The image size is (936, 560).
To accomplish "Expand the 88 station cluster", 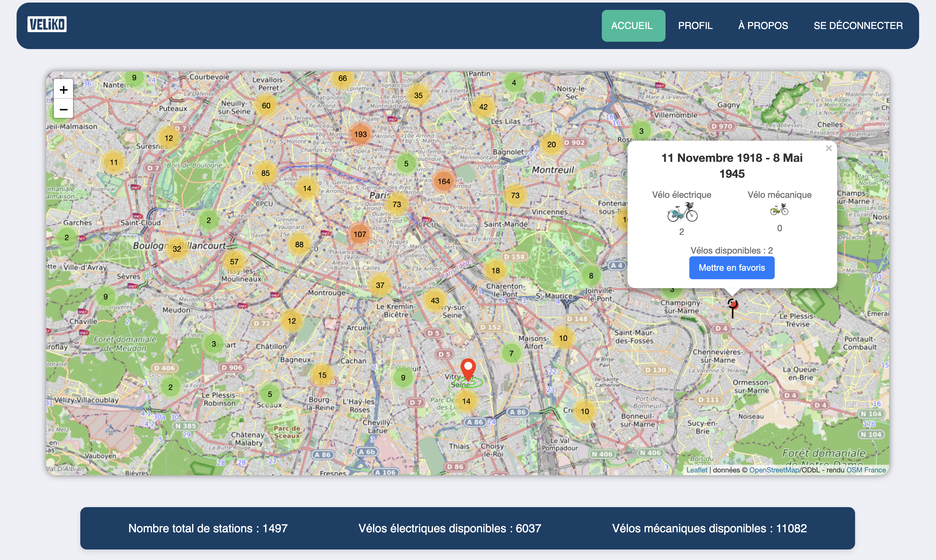I will point(299,244).
